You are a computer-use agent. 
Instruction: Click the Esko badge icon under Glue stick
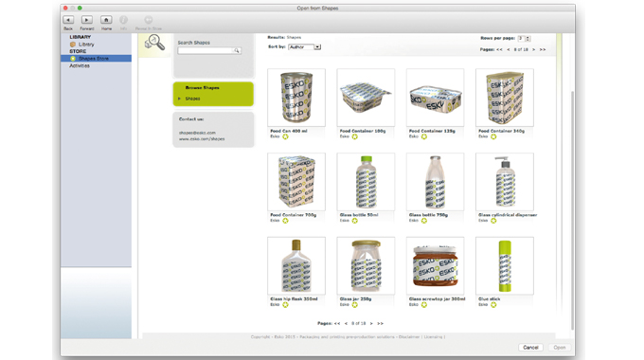point(493,304)
